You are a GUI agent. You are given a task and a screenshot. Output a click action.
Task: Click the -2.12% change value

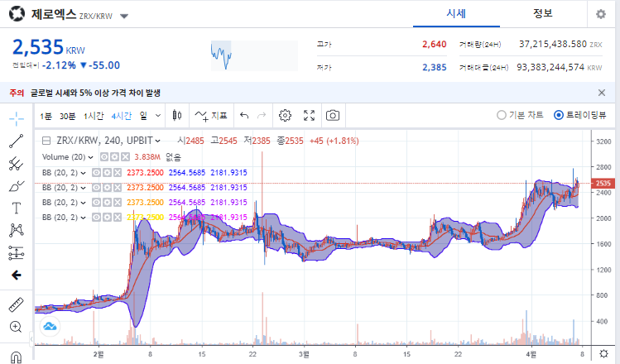(x=59, y=65)
